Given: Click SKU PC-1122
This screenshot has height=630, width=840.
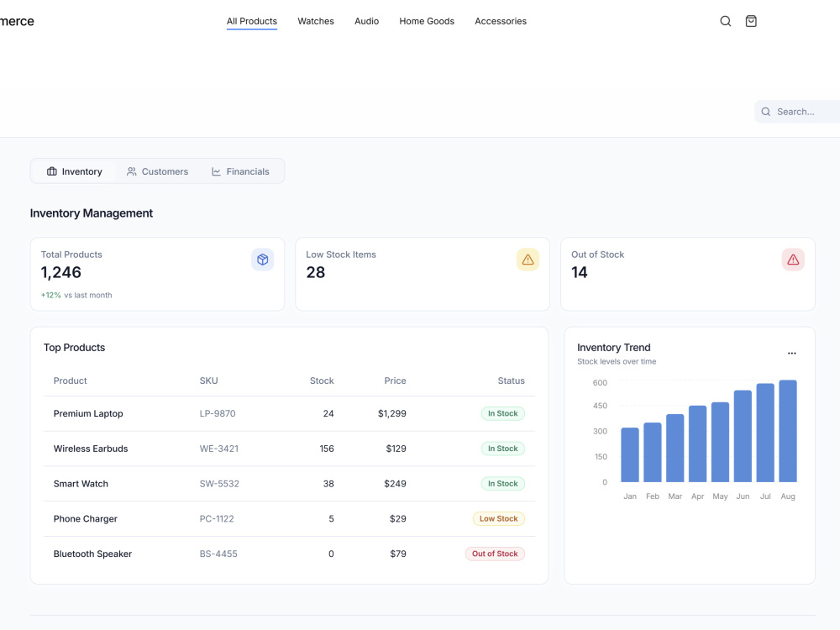Looking at the screenshot, I should [217, 518].
